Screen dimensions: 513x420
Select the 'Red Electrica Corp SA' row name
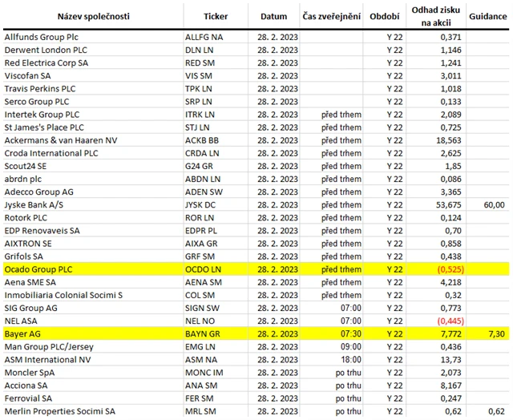(x=46, y=63)
